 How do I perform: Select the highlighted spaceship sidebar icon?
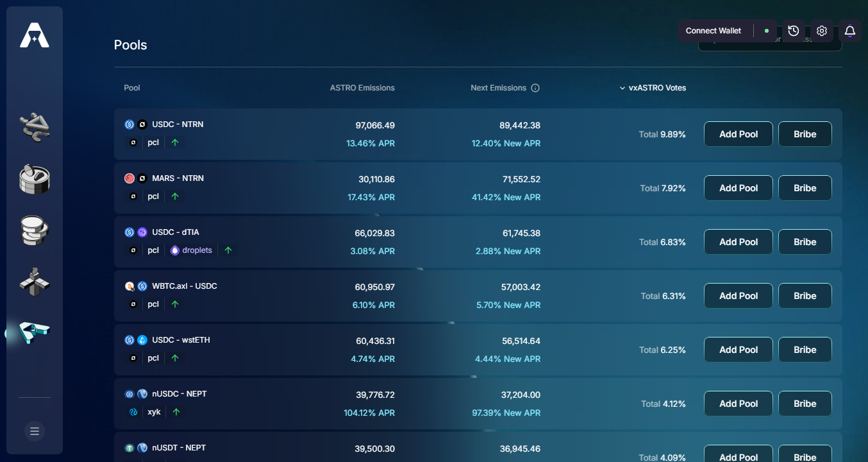tap(35, 332)
